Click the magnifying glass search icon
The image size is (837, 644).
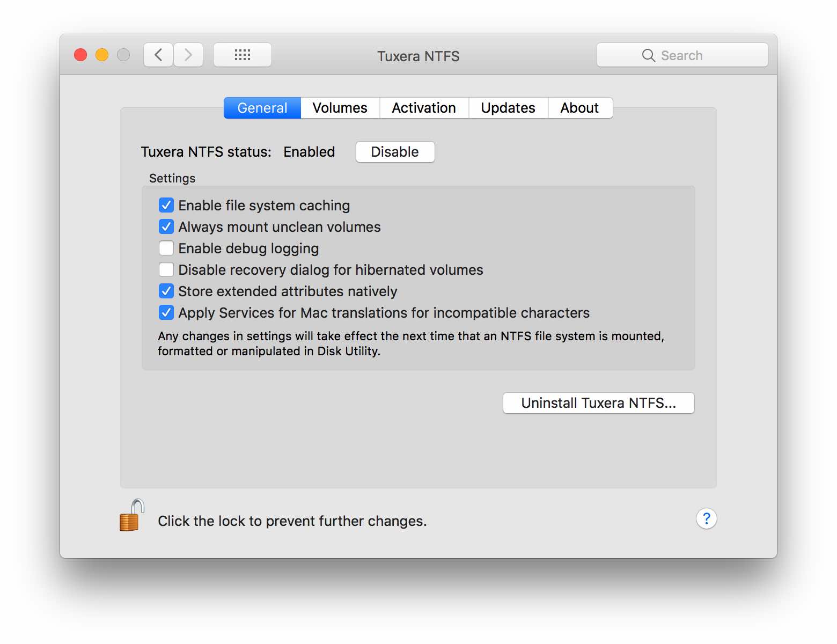click(649, 55)
